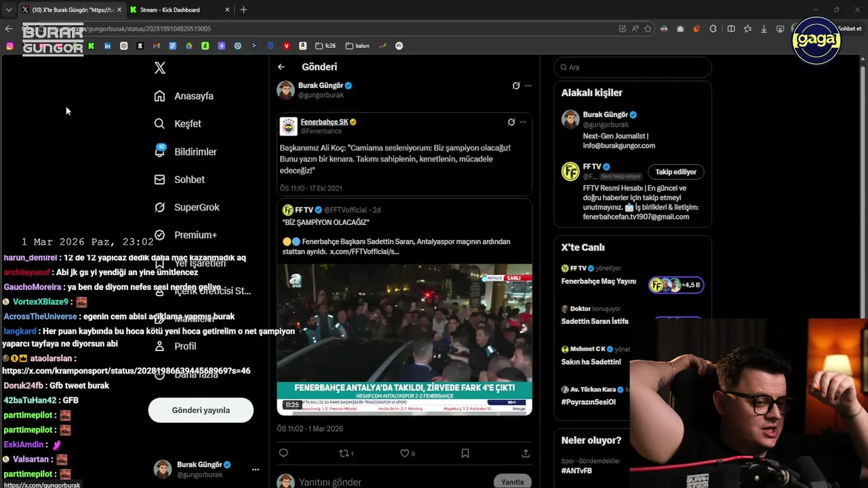Click the Yanıtla button
Image resolution: width=868 pixels, height=488 pixels.
(513, 482)
